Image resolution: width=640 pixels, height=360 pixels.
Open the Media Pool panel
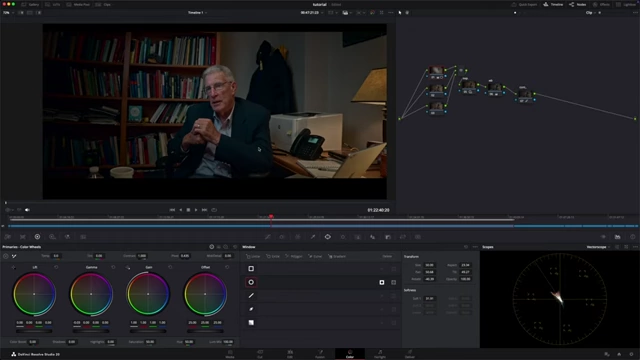[78, 4]
